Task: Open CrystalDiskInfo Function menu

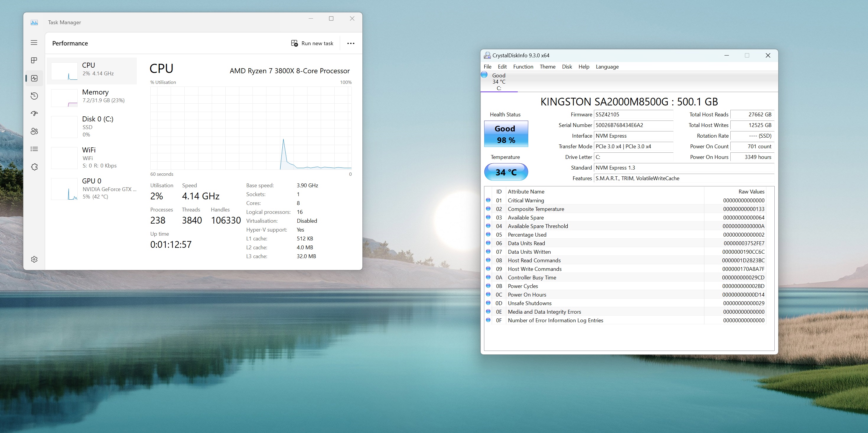Action: point(523,67)
